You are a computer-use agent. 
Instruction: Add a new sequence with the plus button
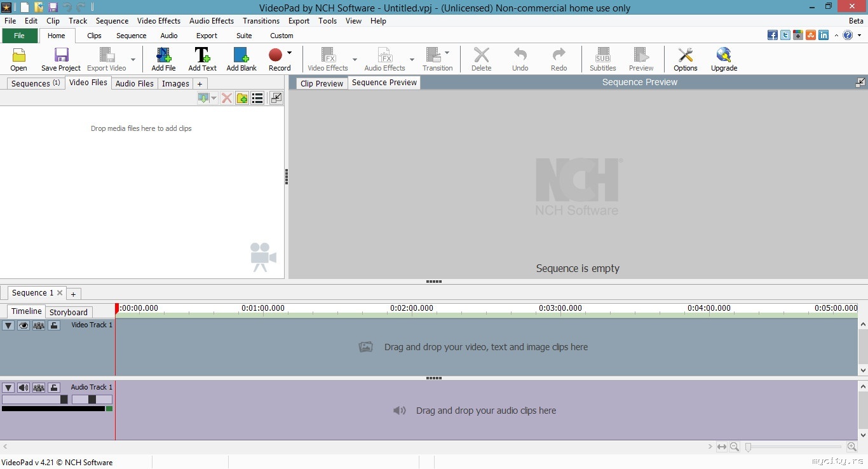[73, 294]
